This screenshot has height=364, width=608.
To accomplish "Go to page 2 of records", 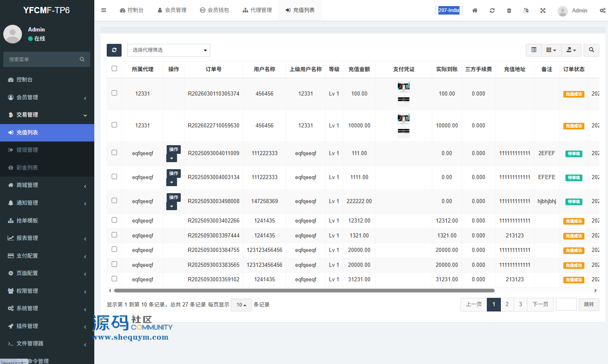I will [507, 304].
